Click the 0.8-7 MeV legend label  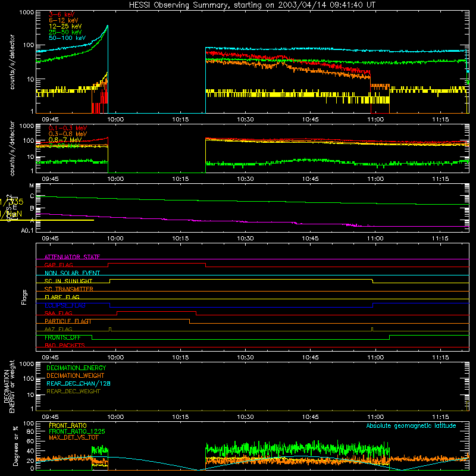click(65, 140)
